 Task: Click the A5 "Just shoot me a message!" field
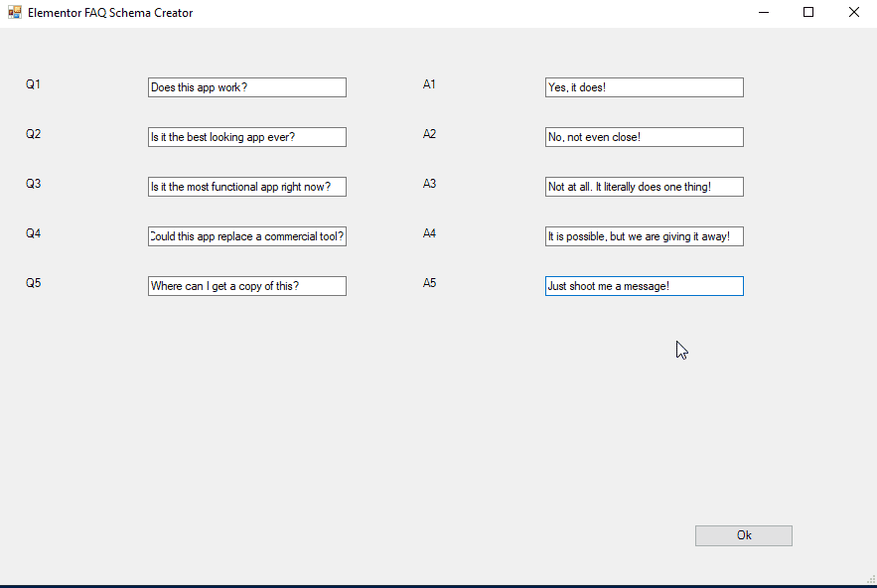[644, 286]
